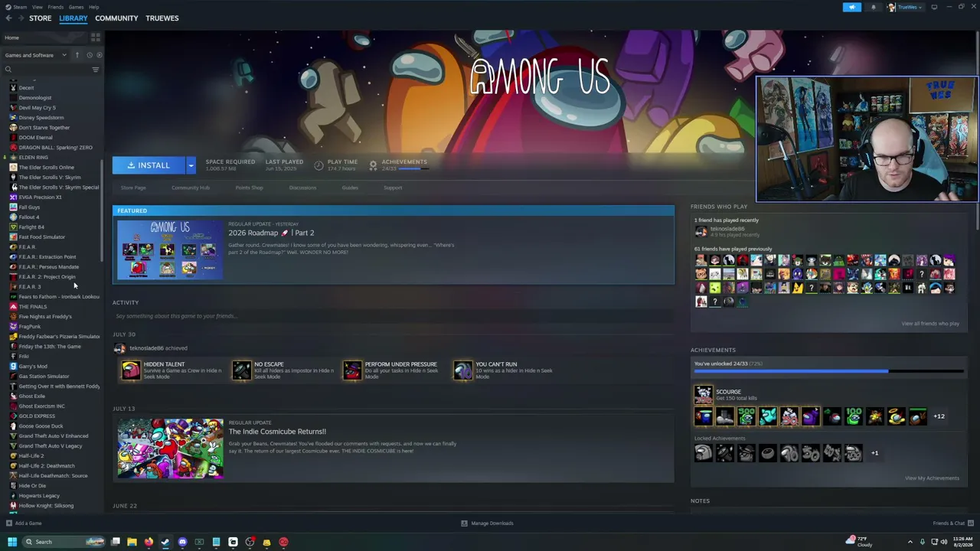980x551 pixels.
Task: Open the notifications bell
Action: pyautogui.click(x=874, y=7)
